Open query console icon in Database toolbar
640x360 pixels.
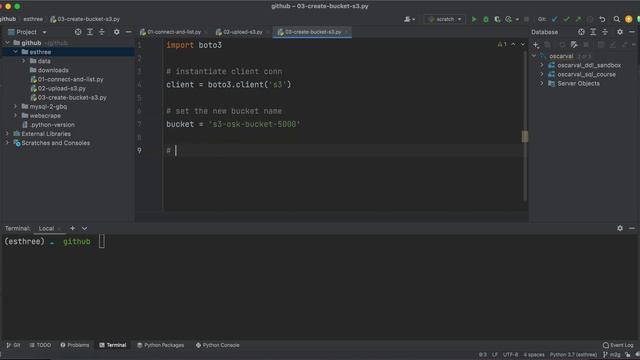coord(574,44)
